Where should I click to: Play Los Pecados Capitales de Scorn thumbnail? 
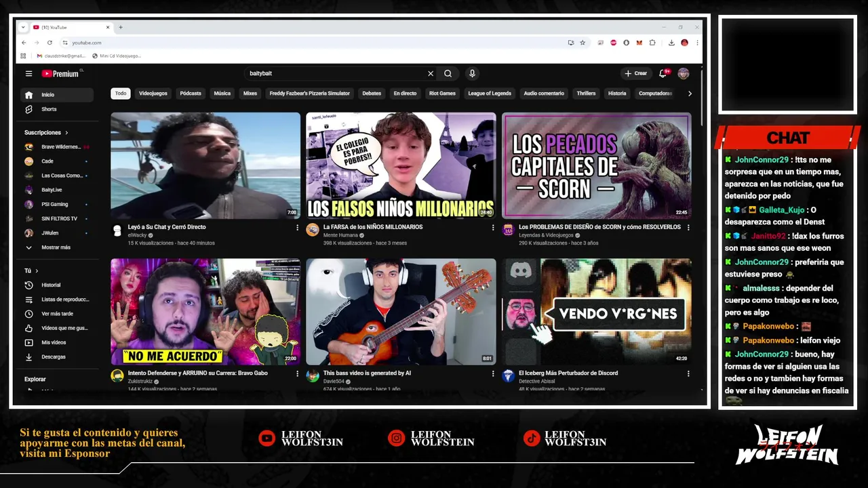(x=597, y=165)
